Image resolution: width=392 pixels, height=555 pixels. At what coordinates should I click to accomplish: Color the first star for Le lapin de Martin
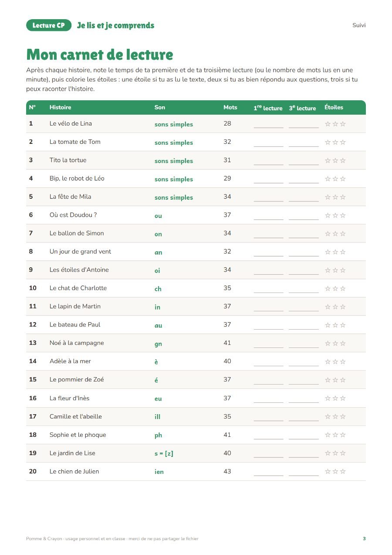click(x=328, y=307)
